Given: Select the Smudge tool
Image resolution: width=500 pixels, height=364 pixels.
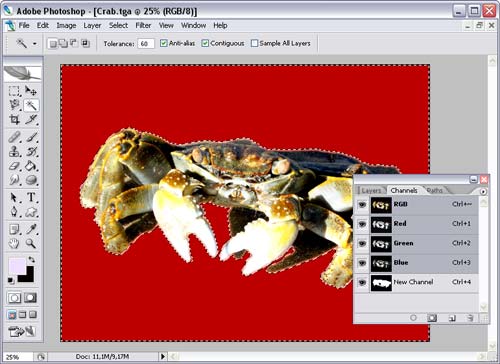Looking at the screenshot, I should (14, 180).
